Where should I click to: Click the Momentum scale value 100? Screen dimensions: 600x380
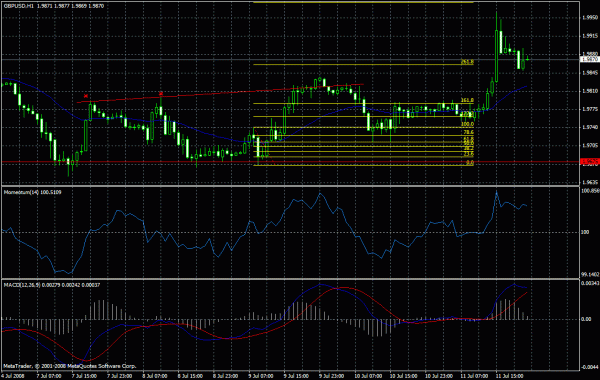(585, 232)
